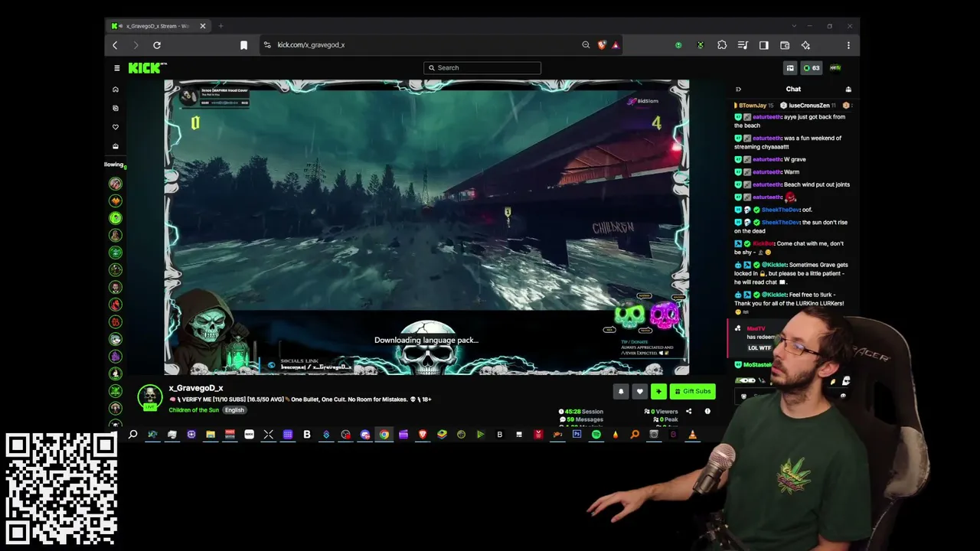Click into the Kick Search field

482,68
